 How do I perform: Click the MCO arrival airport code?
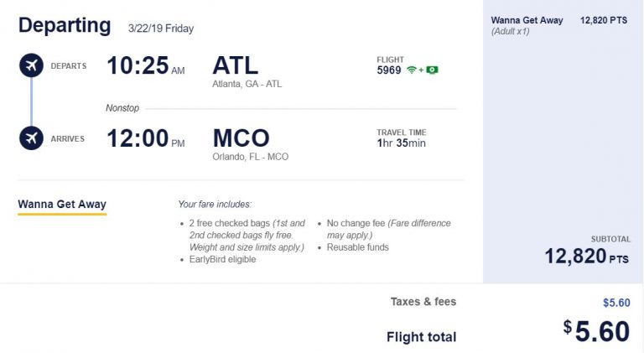[241, 138]
